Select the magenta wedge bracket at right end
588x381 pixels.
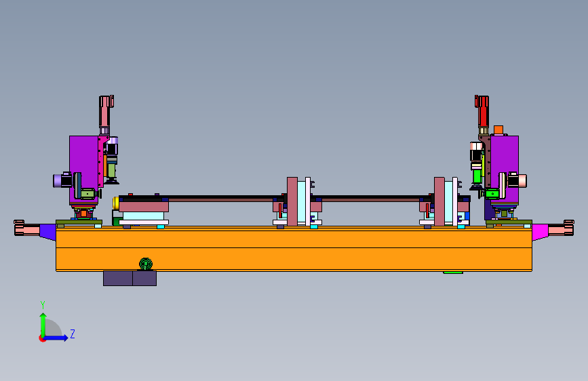click(x=540, y=231)
